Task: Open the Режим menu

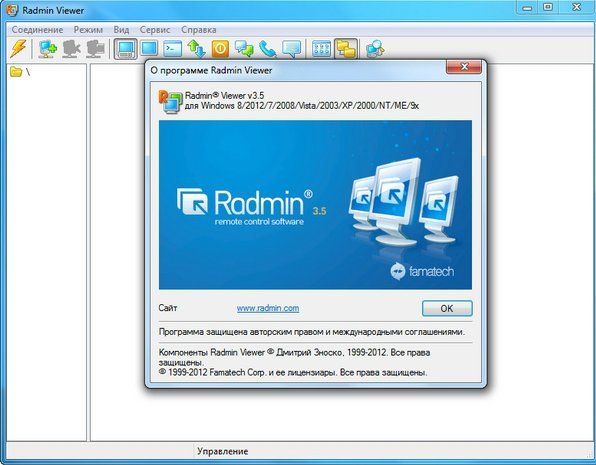Action: click(88, 30)
